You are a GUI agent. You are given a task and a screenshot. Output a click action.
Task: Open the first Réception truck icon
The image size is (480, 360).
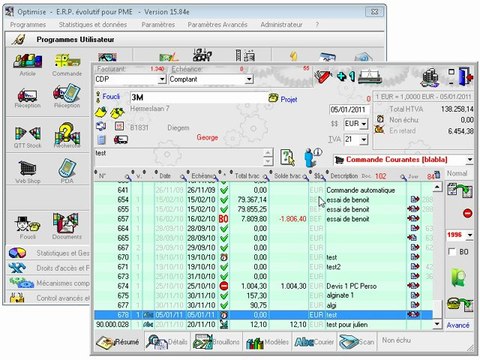(x=27, y=98)
